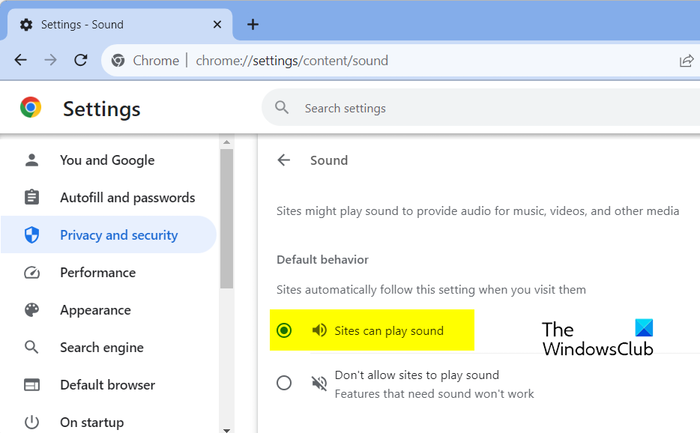The height and width of the screenshot is (433, 700).
Task: Click the share icon in address bar
Action: tap(686, 61)
